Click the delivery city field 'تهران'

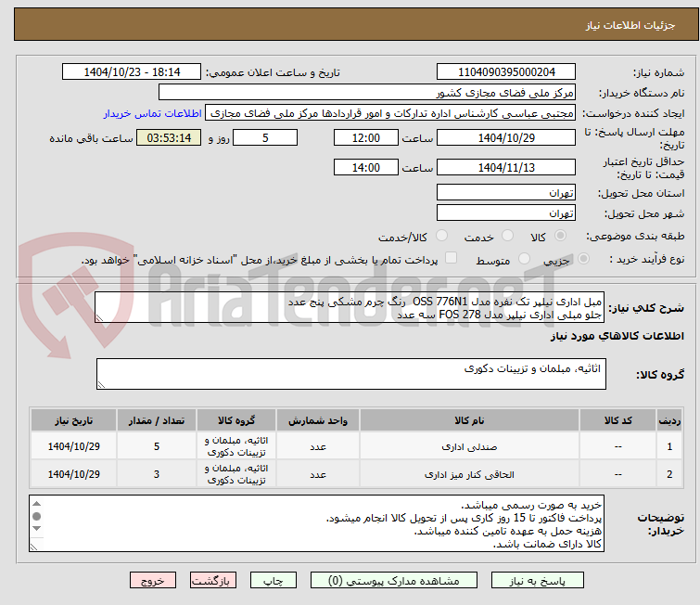[x=506, y=212]
